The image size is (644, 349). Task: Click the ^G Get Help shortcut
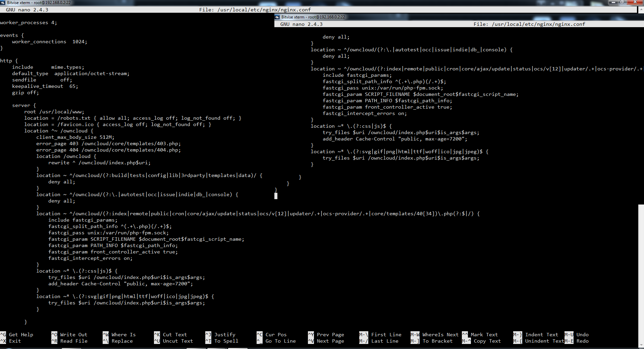(17, 335)
